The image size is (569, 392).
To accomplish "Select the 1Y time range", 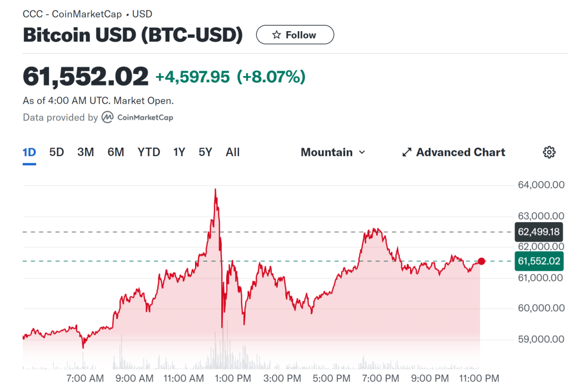I will [x=179, y=152].
